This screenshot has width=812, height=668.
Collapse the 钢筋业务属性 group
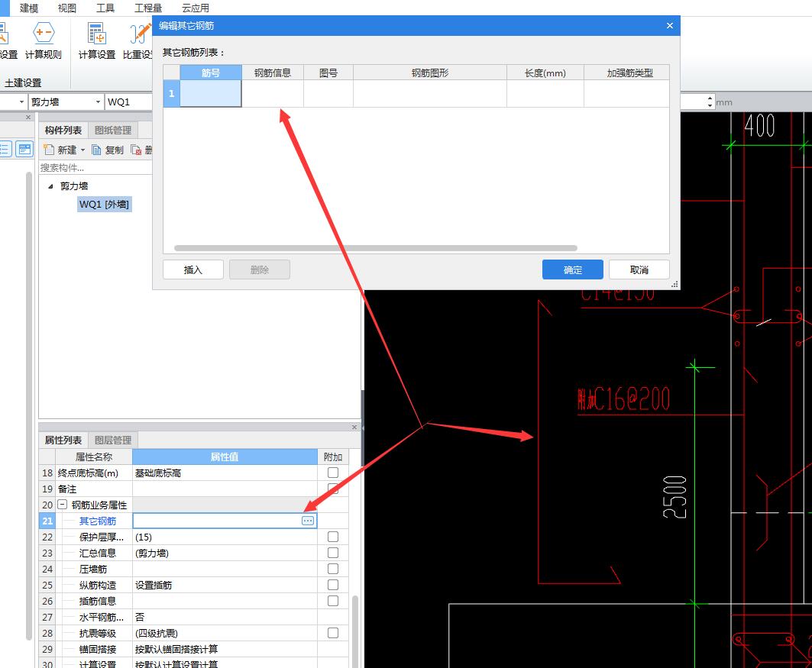(x=62, y=504)
